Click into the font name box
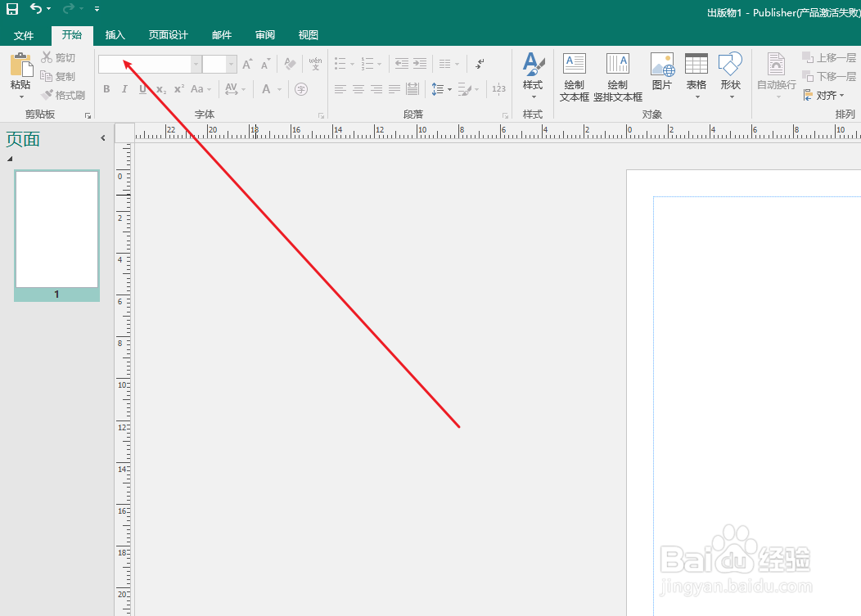This screenshot has height=616, width=861. (144, 65)
